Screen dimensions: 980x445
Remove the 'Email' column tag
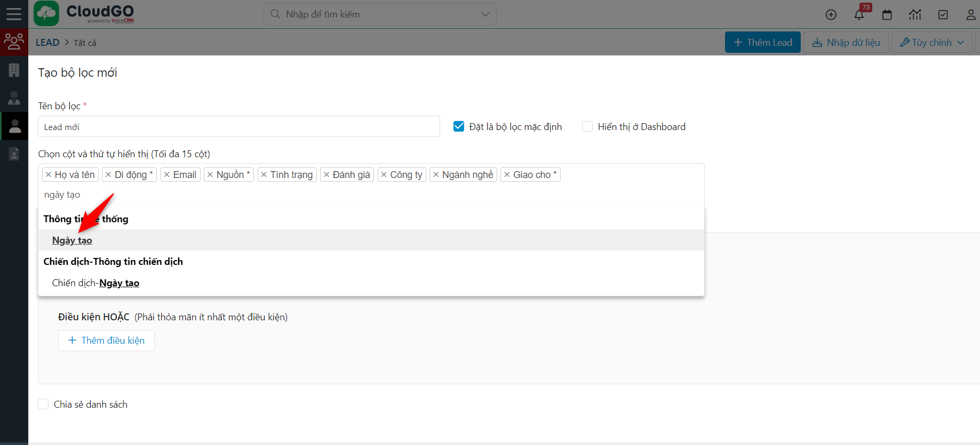pos(167,175)
